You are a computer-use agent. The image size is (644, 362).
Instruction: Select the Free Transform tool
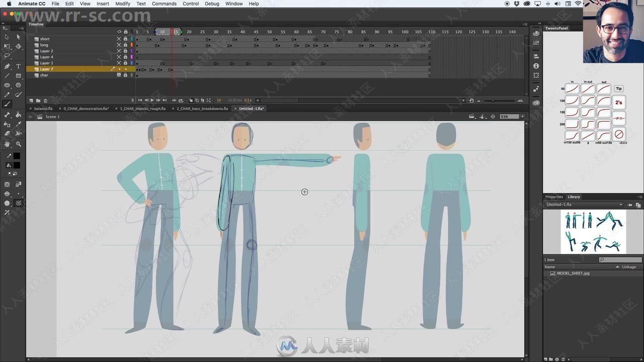[x=7, y=46]
